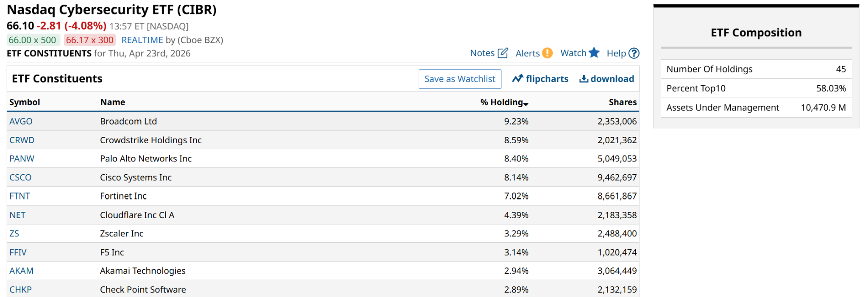Screen dimensions: 868x297
Task: Click Save as Watchlist button
Action: [460, 79]
